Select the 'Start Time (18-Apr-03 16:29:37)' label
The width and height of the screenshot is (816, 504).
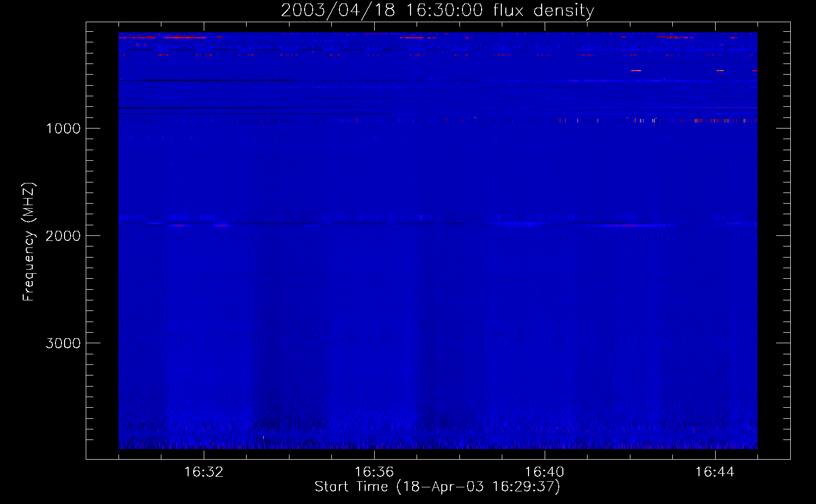(437, 487)
